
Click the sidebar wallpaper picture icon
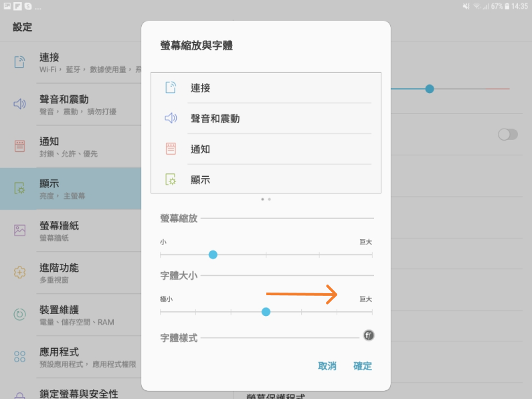point(19,230)
